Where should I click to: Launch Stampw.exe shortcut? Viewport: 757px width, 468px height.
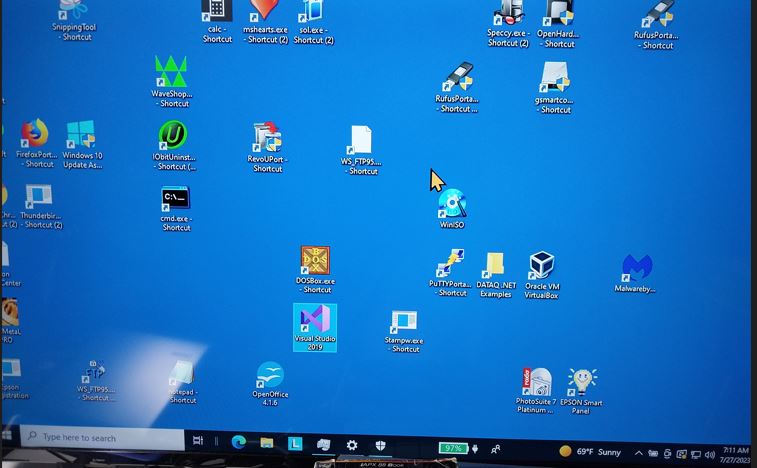coord(404,331)
